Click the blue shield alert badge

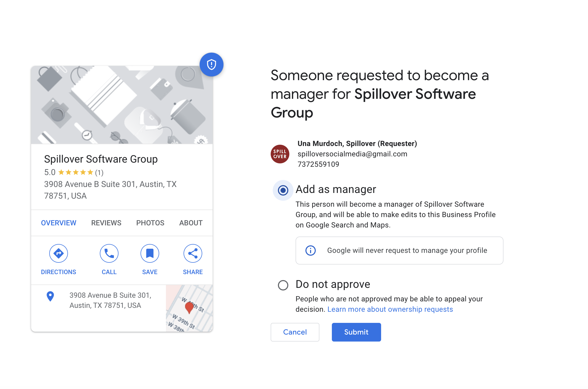[x=211, y=65]
